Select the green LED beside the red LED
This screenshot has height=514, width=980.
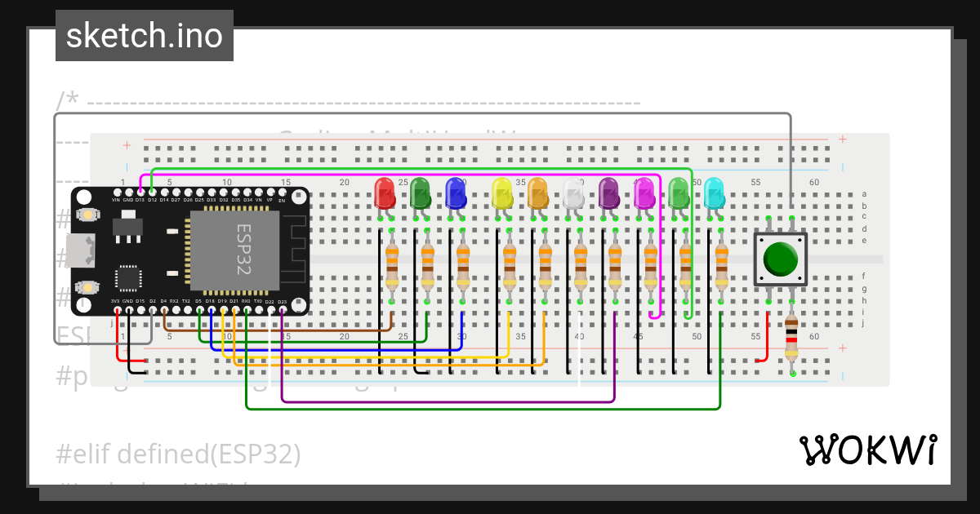[x=419, y=194]
